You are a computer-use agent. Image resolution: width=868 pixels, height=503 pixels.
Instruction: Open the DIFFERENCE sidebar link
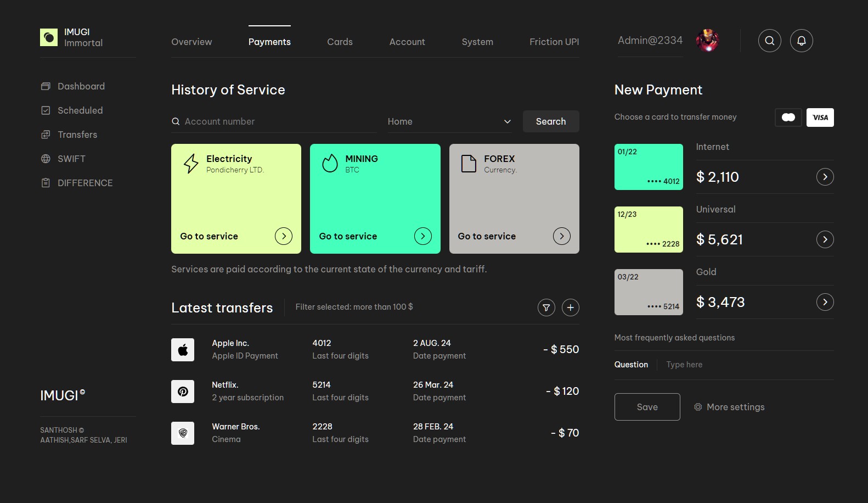point(77,183)
